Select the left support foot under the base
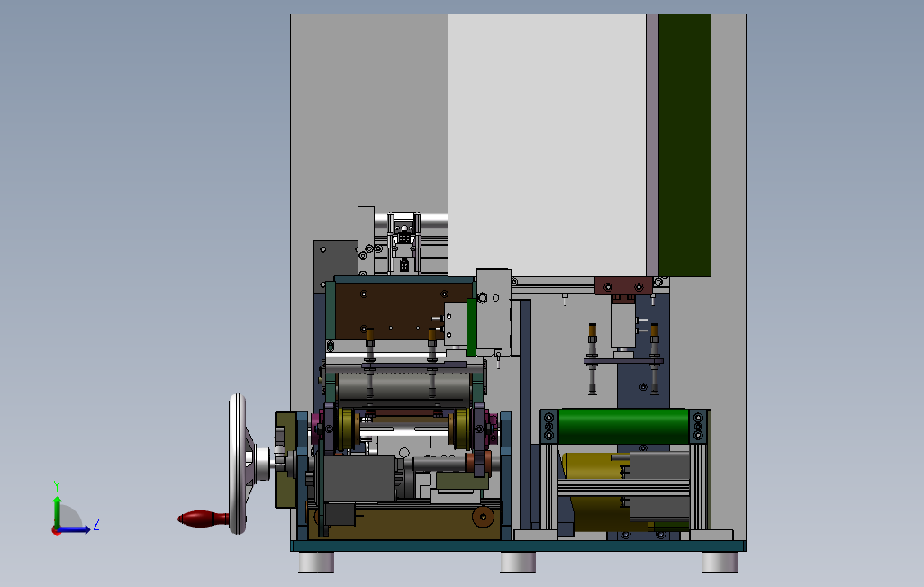 point(316,562)
